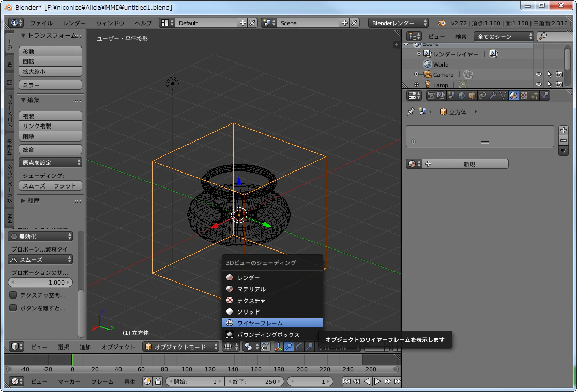Open the Modifiers properties tab wrench icon
577x392 pixels.
click(493, 96)
